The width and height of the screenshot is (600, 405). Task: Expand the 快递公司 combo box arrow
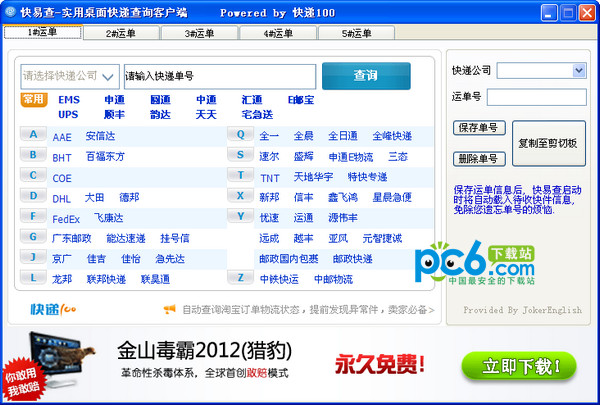[579, 70]
